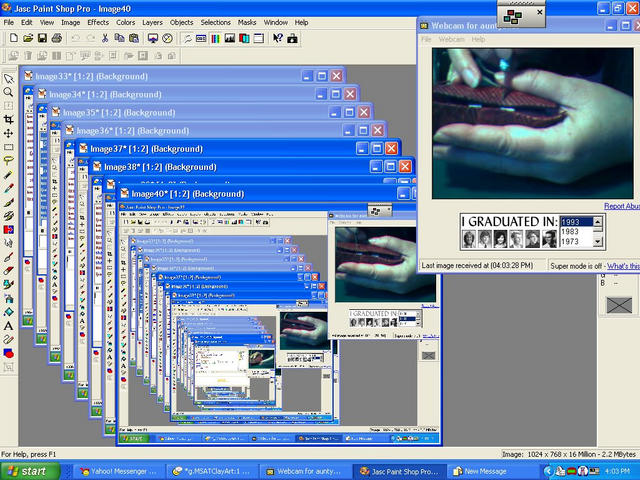This screenshot has width=640, height=480.
Task: Select the rectangular Selection tool
Action: click(8, 147)
